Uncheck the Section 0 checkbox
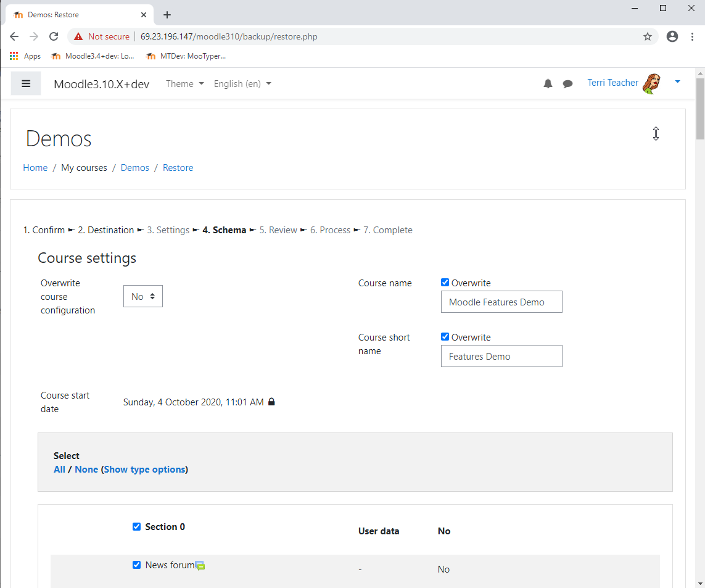This screenshot has width=705, height=588. point(136,526)
